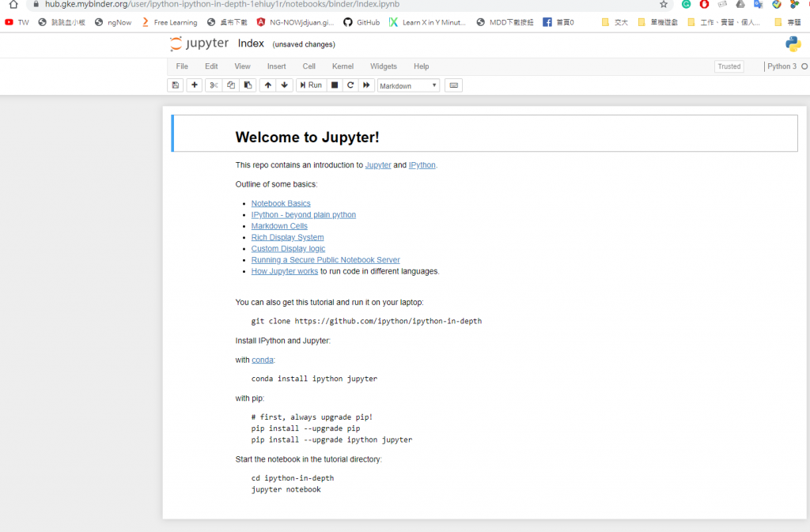Viewport: 810px width, 532px height.
Task: Open Learn X in Y Minutes bookmark
Action: pos(427,22)
